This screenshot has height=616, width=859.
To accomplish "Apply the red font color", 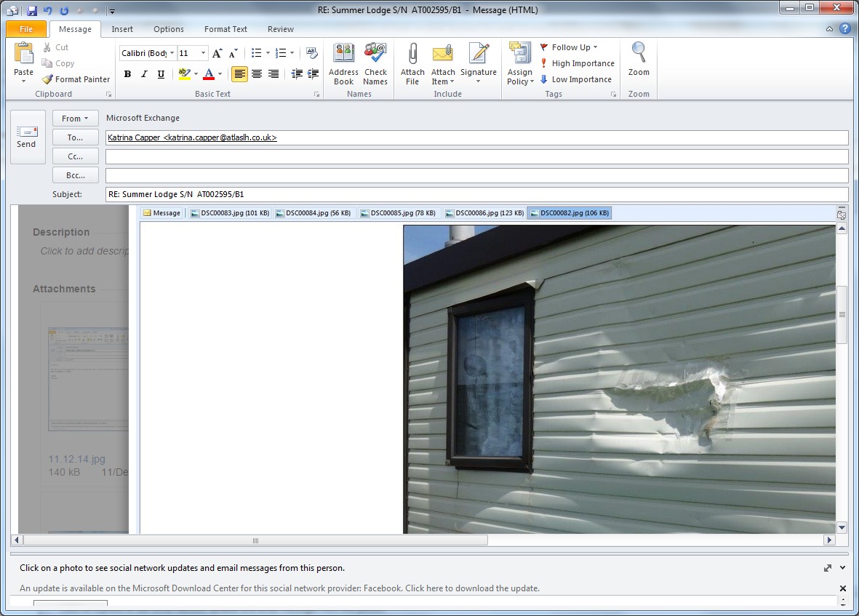I will (209, 74).
